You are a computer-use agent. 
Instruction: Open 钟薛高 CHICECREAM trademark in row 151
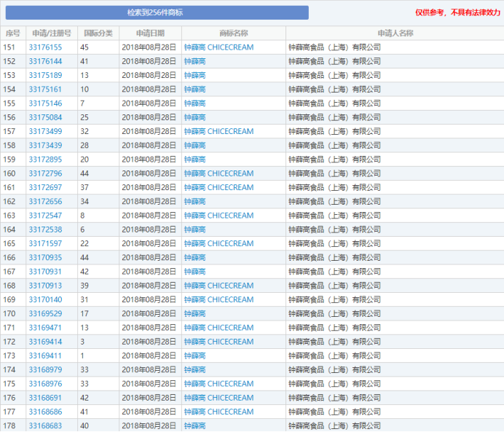point(219,47)
